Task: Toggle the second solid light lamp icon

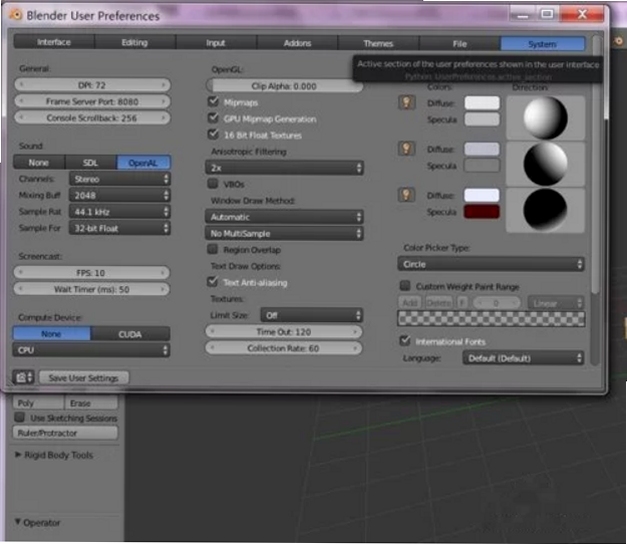Action: (x=406, y=148)
